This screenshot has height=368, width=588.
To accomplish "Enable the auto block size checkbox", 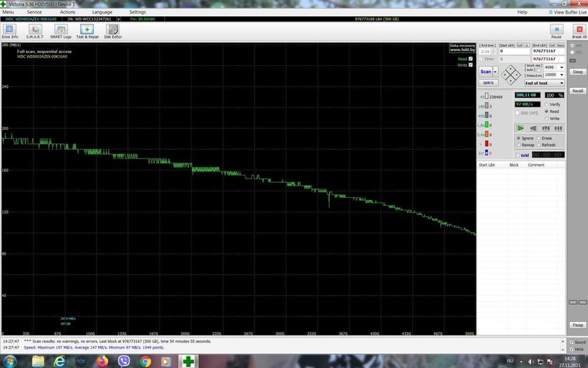I will (x=539, y=70).
